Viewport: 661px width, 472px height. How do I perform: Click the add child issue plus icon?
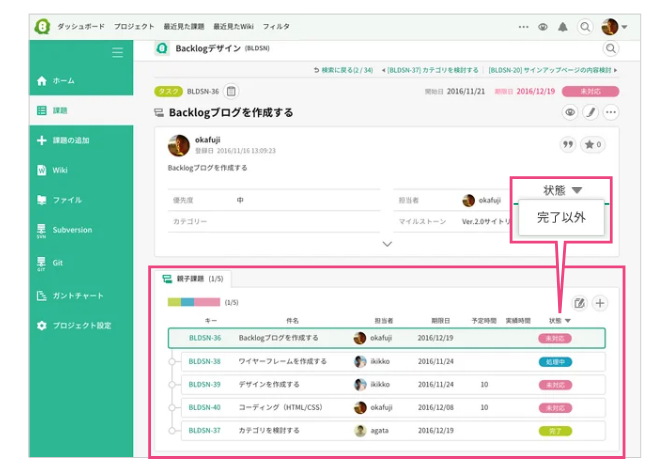(600, 303)
